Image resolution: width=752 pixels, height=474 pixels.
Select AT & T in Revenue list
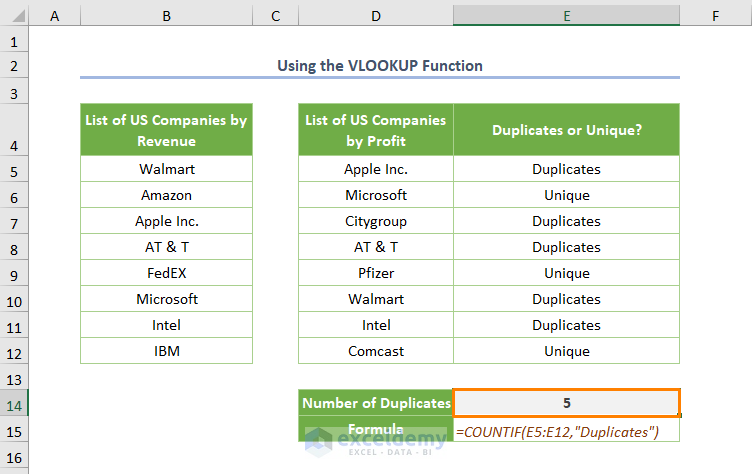166,247
